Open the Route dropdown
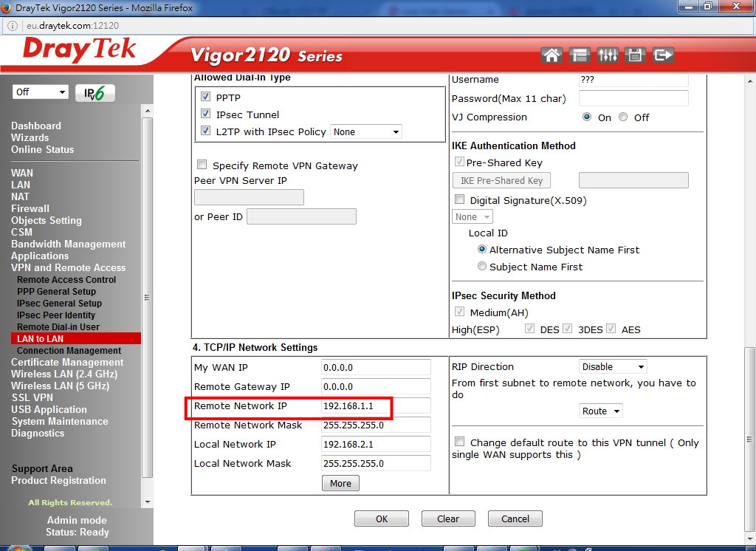 click(x=600, y=411)
